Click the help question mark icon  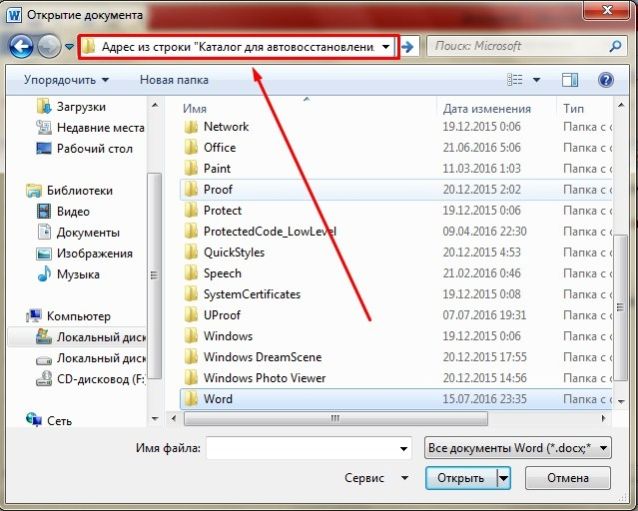point(605,79)
